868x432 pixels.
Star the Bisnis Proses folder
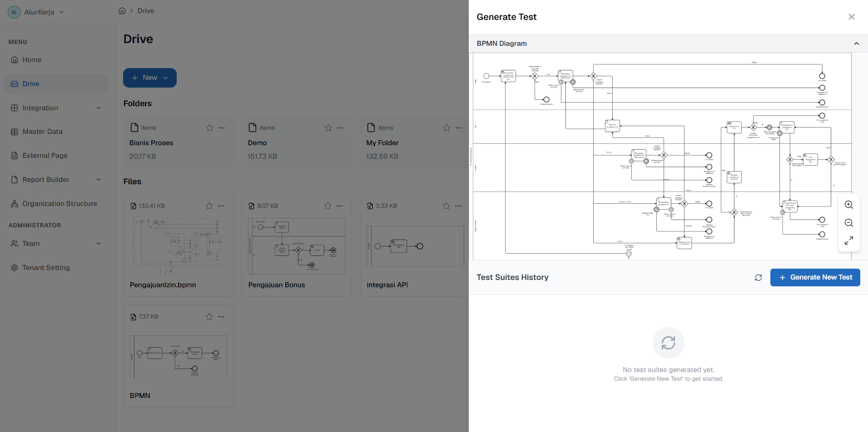pos(209,128)
